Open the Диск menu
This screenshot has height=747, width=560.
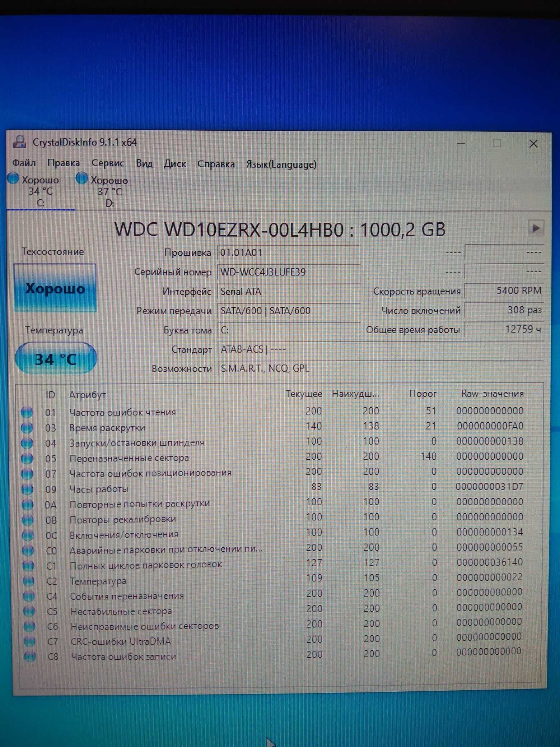175,164
